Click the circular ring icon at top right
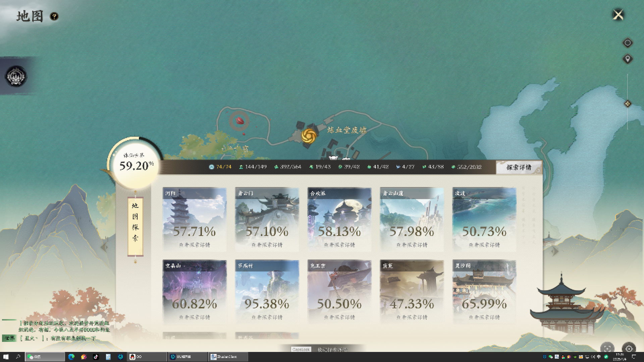 [628, 43]
